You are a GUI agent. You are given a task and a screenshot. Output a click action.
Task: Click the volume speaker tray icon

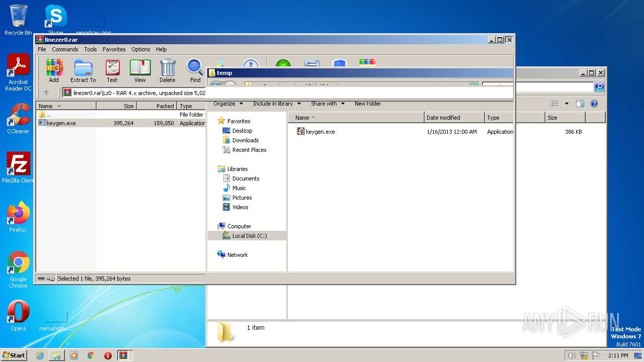click(572, 355)
